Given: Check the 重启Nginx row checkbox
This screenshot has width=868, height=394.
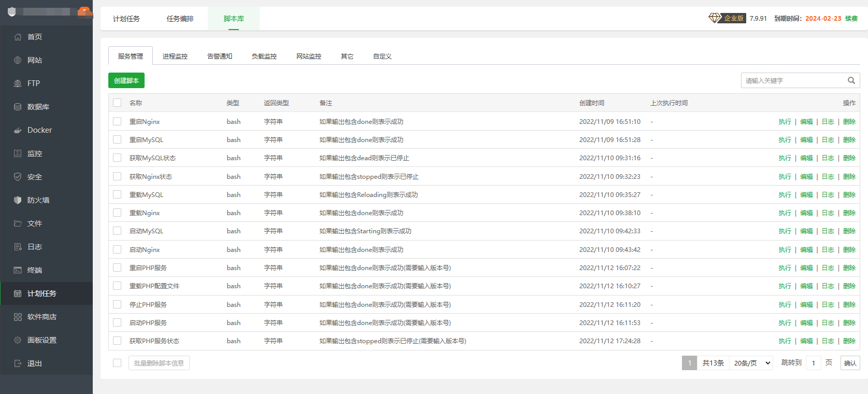Looking at the screenshot, I should tap(117, 121).
